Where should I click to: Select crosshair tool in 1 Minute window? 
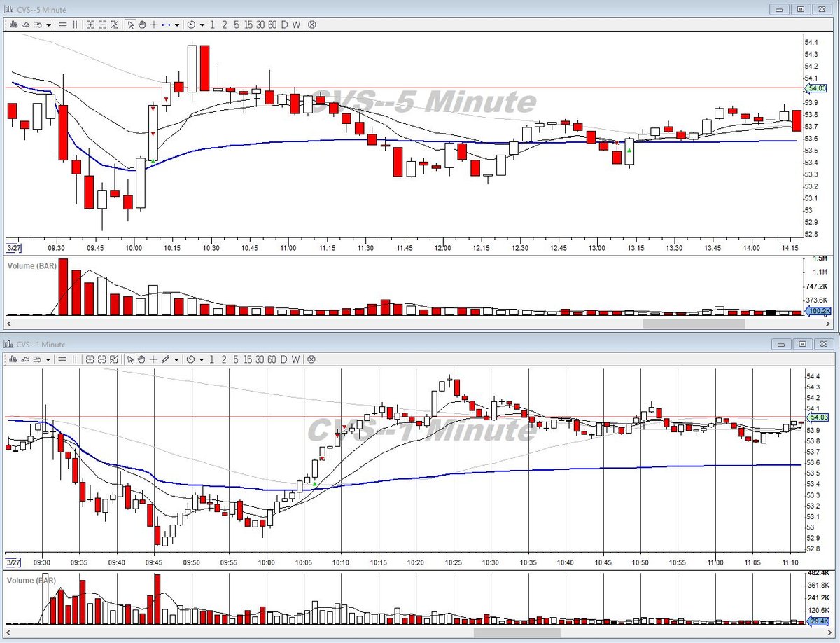[153, 359]
